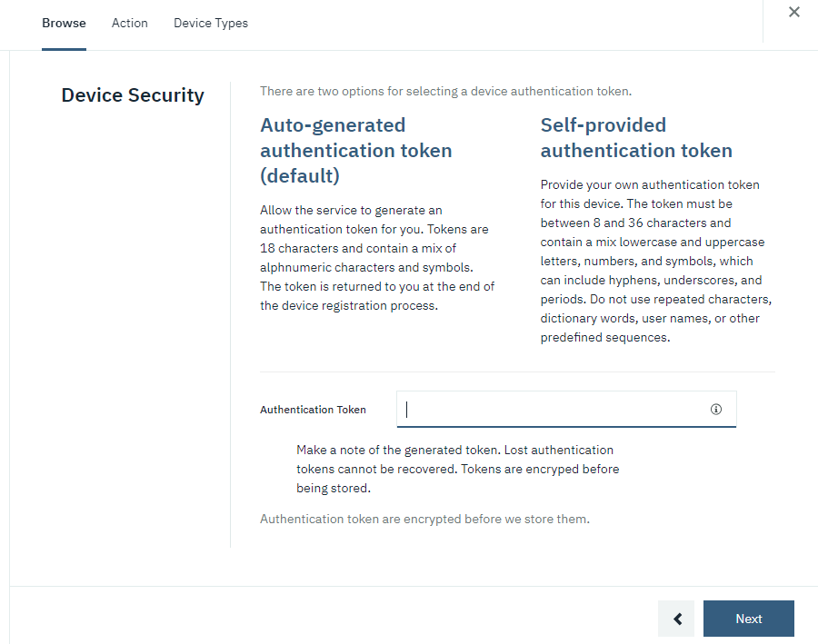Click the dismiss cross at top right

point(794,12)
